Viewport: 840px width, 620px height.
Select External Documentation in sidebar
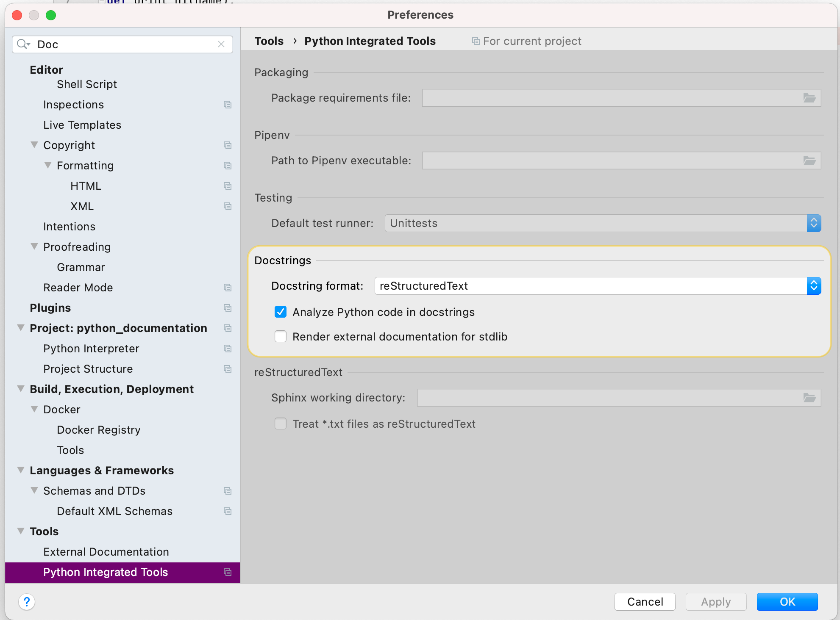point(106,552)
